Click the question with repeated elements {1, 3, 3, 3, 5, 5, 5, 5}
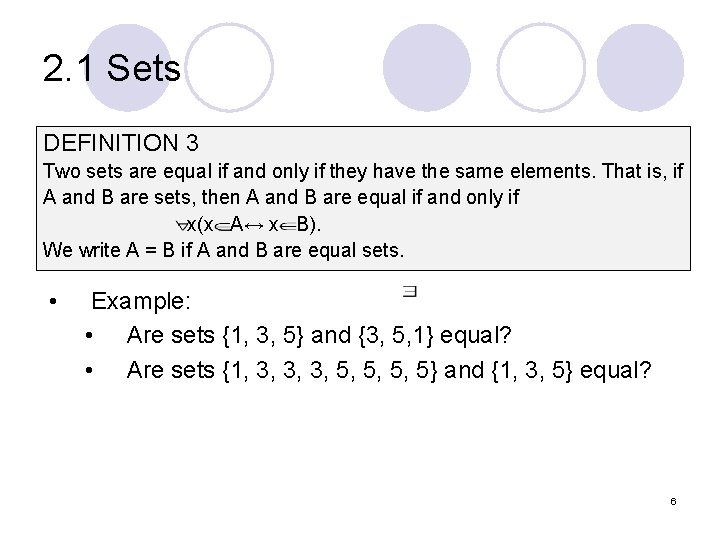Image resolution: width=720 pixels, height=540 pixels. coord(388,370)
